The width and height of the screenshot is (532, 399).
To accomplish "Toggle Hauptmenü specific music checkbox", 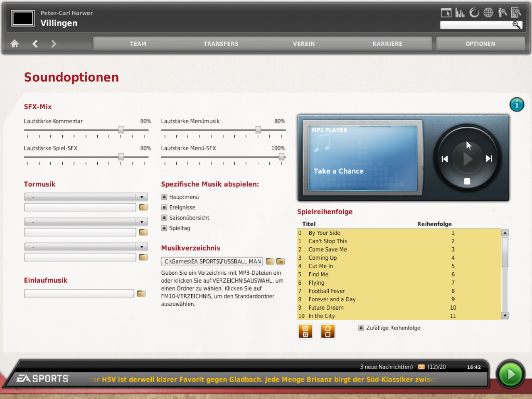I will point(164,197).
